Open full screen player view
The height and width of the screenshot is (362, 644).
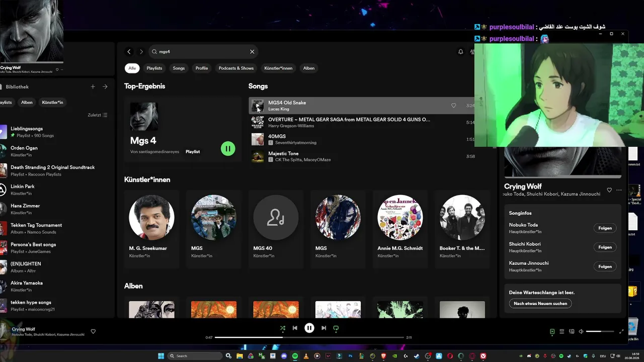coord(621,332)
